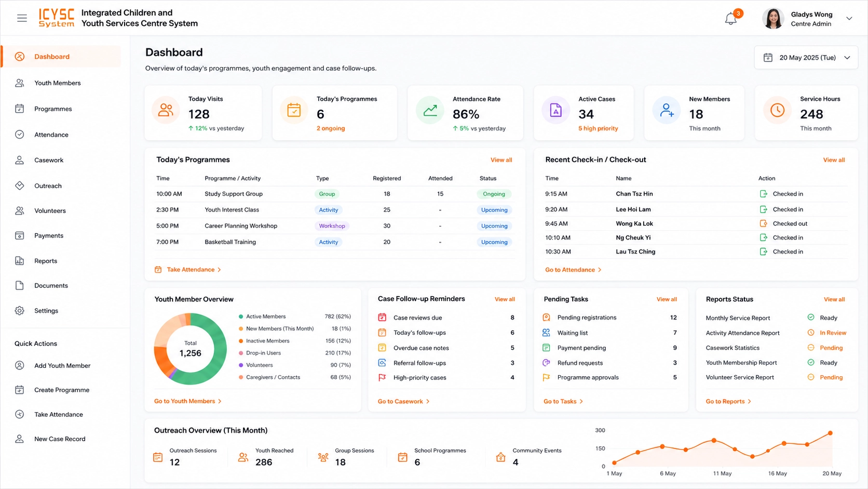Click the Go to Casework link

coord(403,401)
